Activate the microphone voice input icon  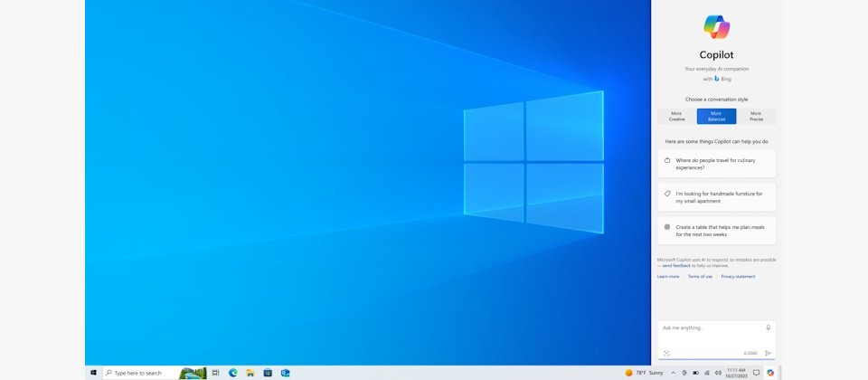(769, 328)
